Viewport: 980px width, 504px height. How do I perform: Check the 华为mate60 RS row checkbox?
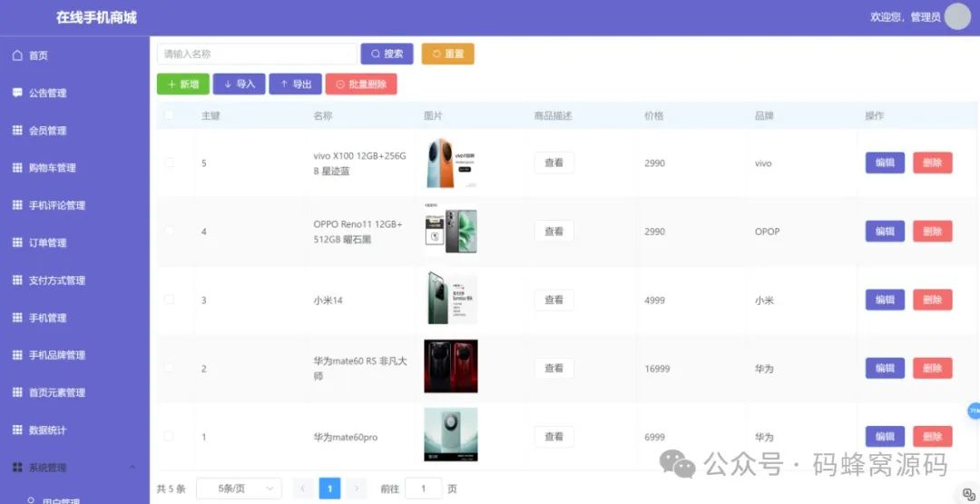pos(169,369)
